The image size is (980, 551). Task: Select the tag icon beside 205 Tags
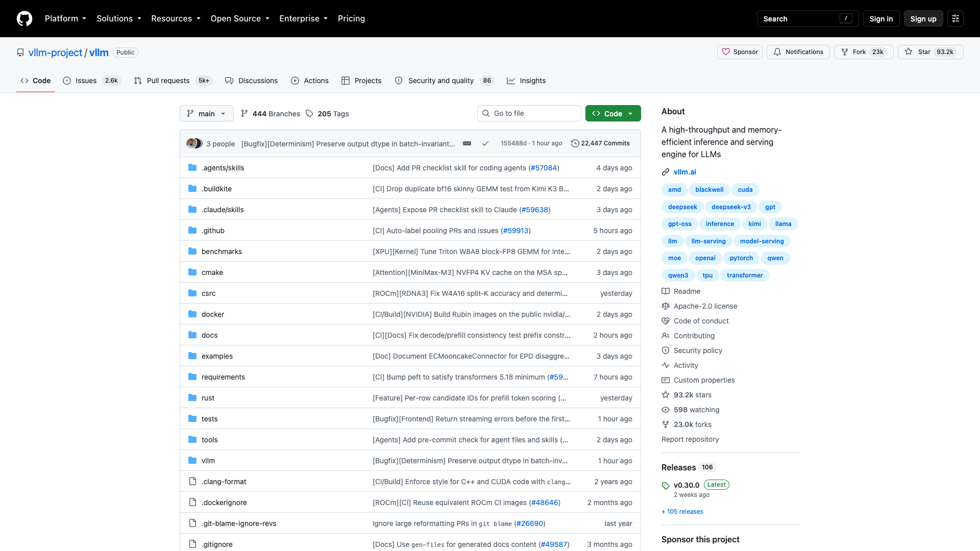coord(309,113)
